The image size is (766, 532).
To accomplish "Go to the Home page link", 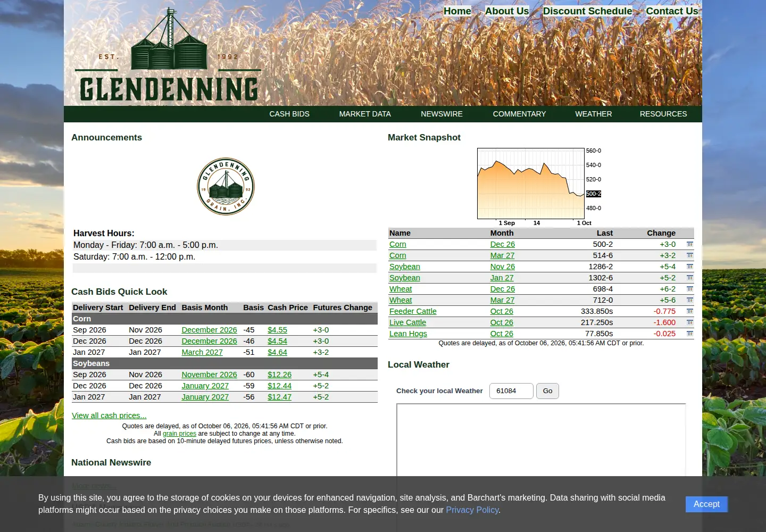I will pos(457,11).
